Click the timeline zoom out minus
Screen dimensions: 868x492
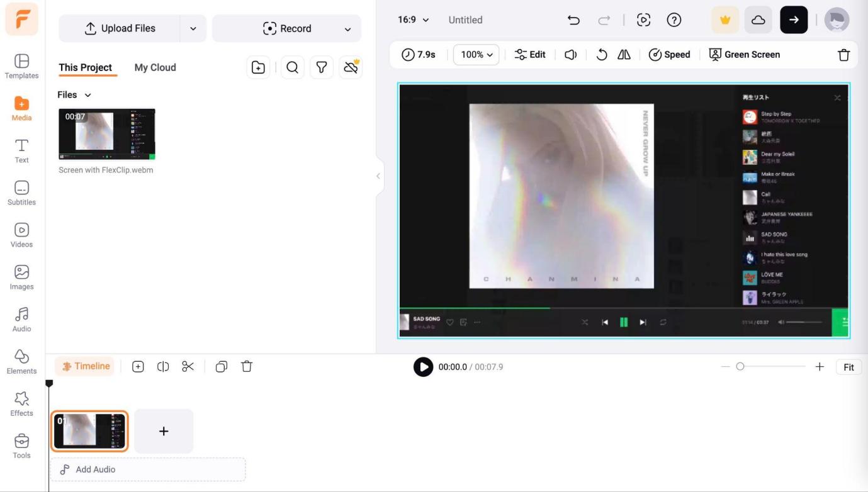(x=726, y=366)
